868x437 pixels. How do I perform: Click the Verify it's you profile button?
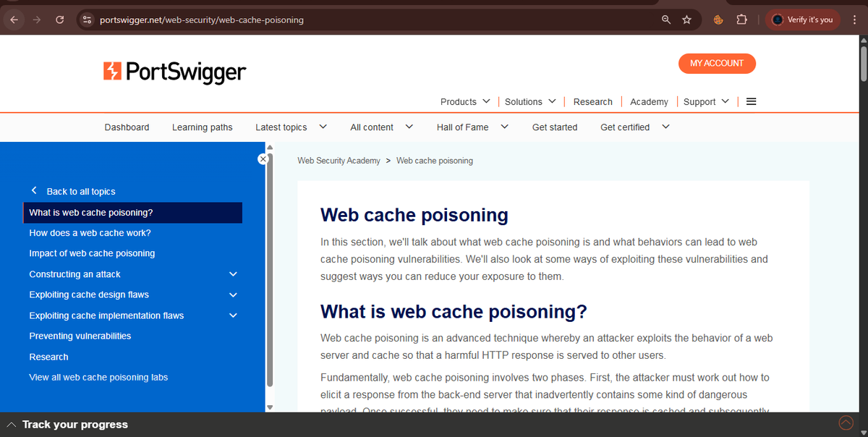803,20
